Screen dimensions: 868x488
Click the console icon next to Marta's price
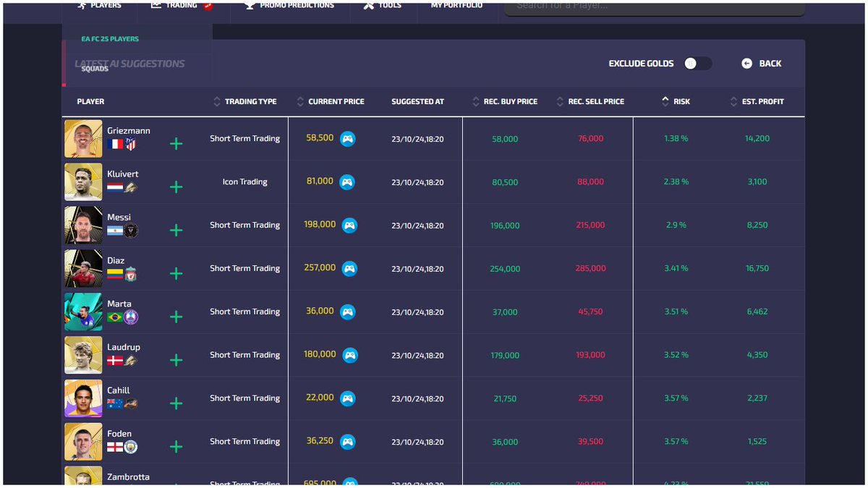348,312
